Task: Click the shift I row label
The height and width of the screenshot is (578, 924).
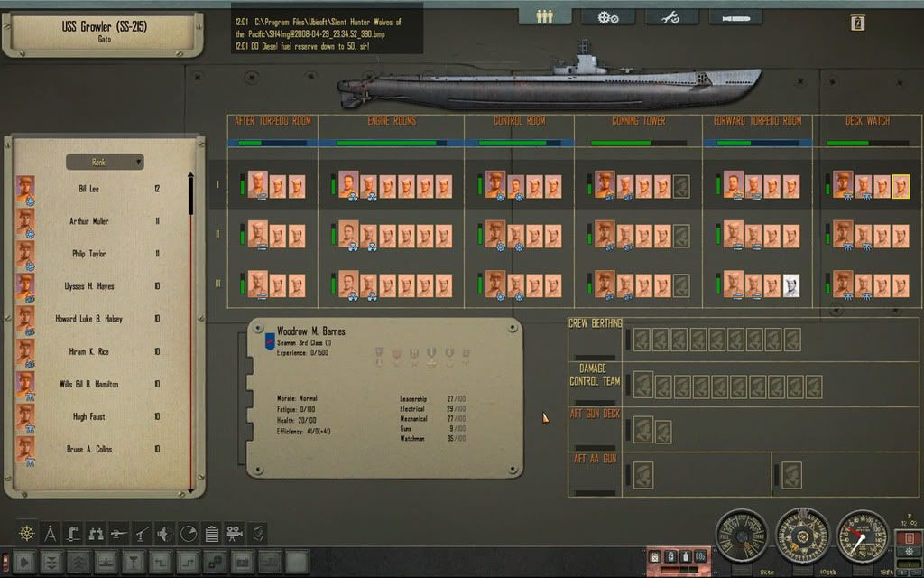Action: coord(217,184)
